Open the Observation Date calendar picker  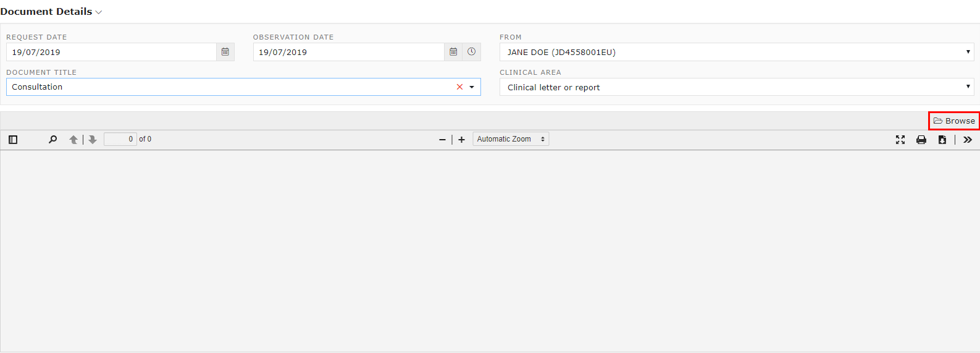point(453,52)
